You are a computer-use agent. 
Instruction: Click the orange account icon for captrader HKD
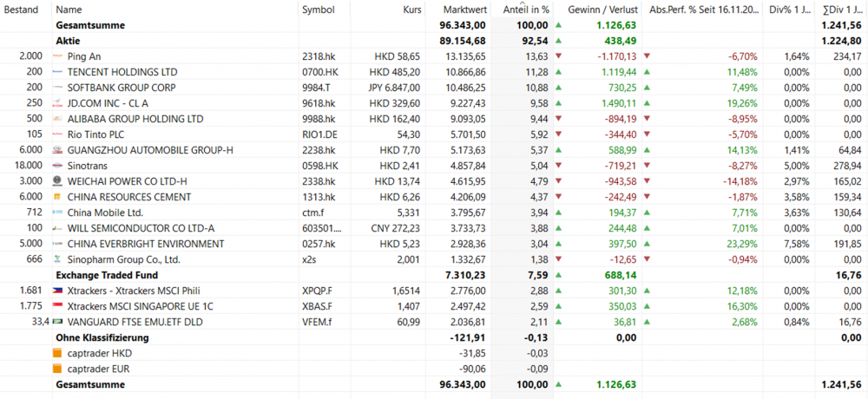(58, 352)
